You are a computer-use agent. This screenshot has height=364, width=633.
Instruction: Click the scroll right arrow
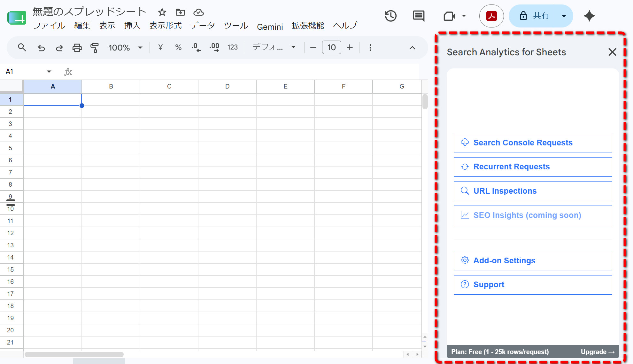coord(417,354)
